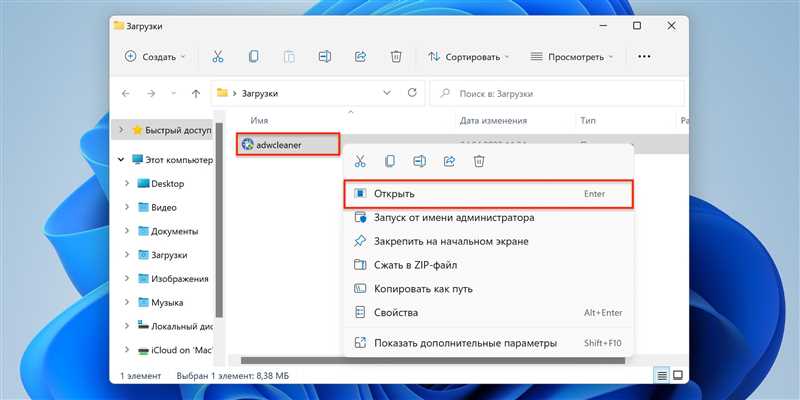
Task: Go up one folder level
Action: tap(196, 93)
